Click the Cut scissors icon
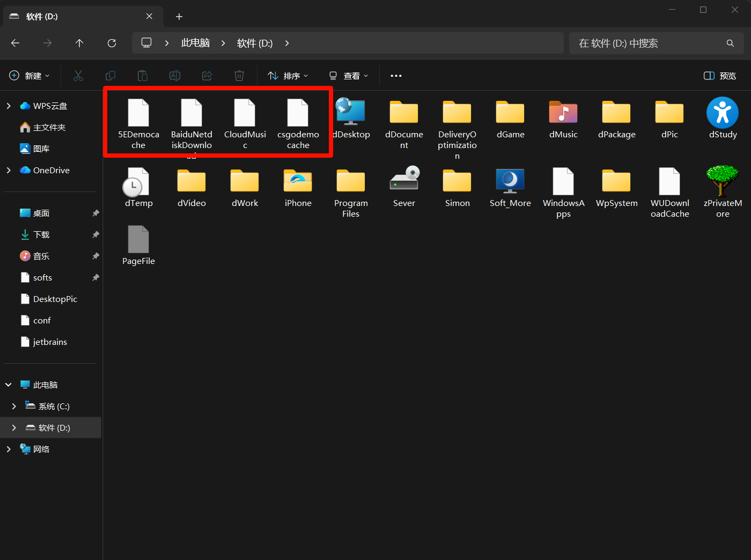Screen dimensions: 751x560 [78, 76]
